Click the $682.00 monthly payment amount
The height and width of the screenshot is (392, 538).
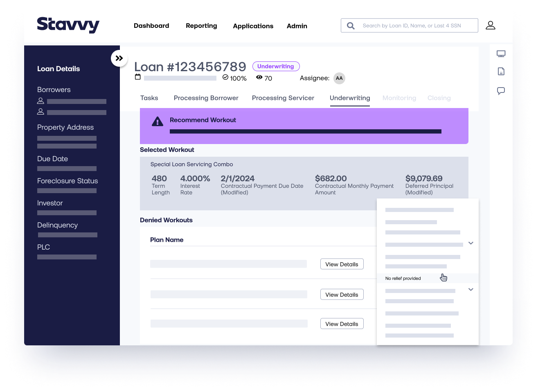click(x=331, y=178)
